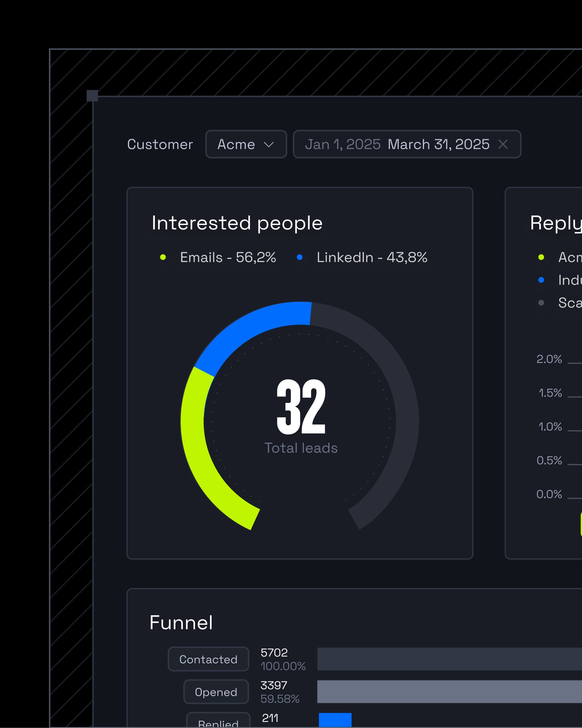Viewport: 582px width, 728px height.
Task: Click the 1.5% axis label
Action: [x=550, y=393]
